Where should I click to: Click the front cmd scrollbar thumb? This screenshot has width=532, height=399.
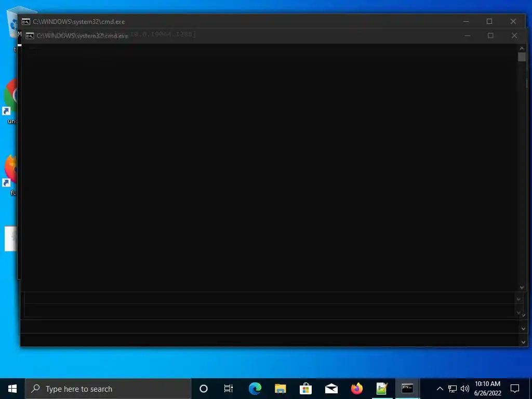pyautogui.click(x=522, y=57)
